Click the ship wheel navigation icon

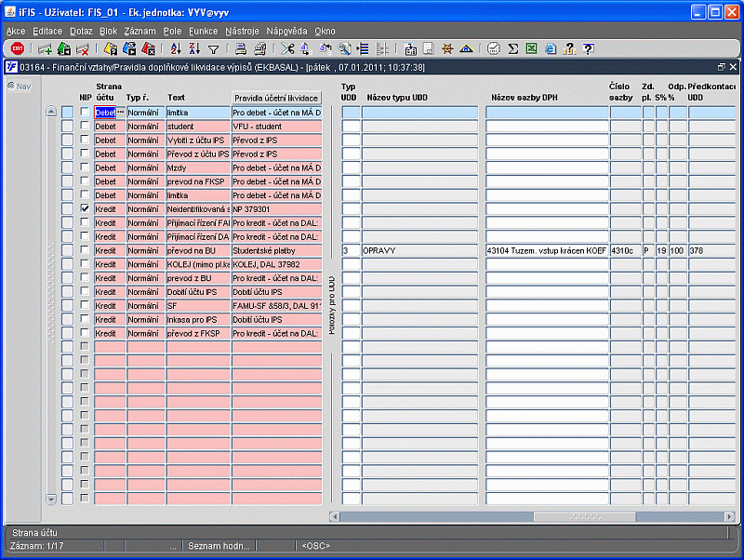coord(447,48)
